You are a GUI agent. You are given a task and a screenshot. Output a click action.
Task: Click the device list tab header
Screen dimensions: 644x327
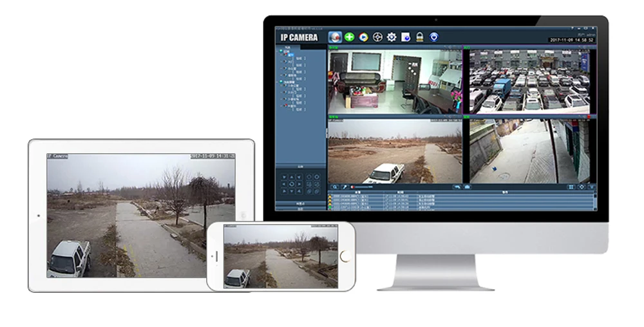tap(287, 47)
